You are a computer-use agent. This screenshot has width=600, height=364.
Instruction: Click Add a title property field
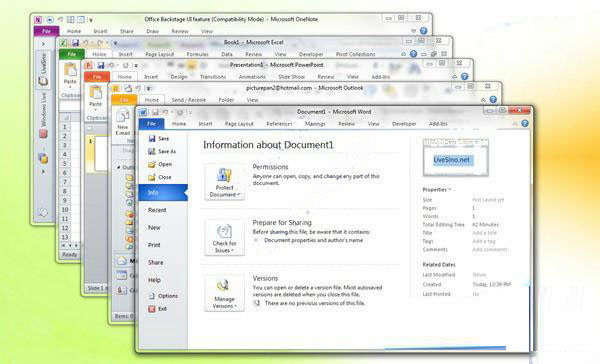pos(484,233)
